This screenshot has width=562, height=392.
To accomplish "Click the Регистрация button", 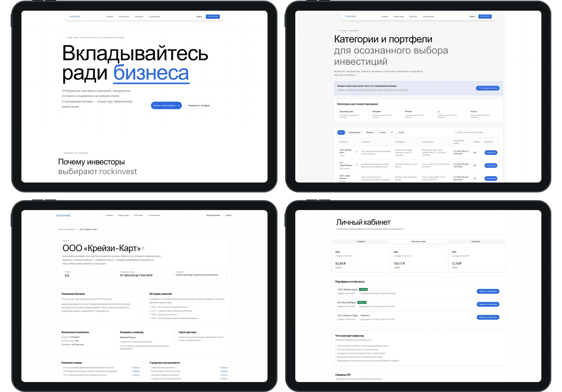I will coord(213,16).
